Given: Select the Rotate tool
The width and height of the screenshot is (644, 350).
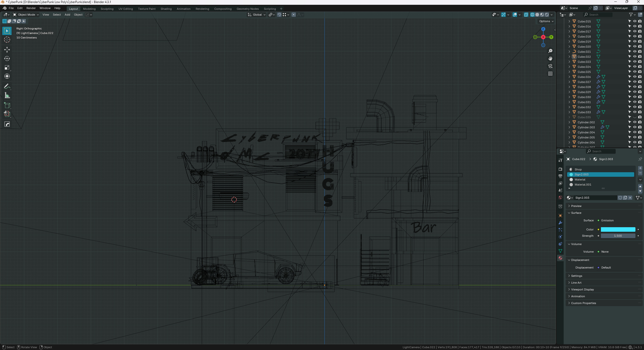Looking at the screenshot, I should point(7,59).
